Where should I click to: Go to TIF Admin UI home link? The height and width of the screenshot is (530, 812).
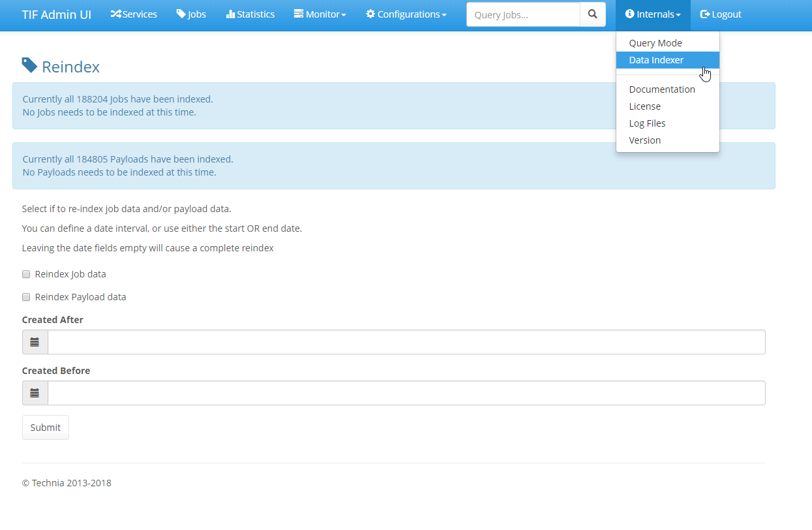57,14
